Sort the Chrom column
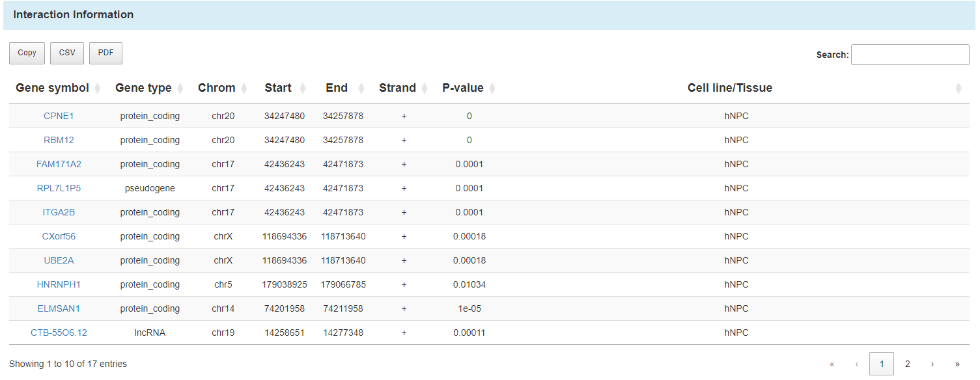This screenshot has height=380, width=980. click(x=223, y=88)
